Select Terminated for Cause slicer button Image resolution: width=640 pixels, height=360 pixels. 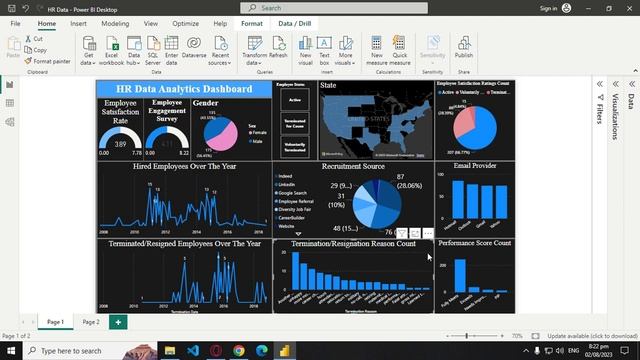(295, 123)
